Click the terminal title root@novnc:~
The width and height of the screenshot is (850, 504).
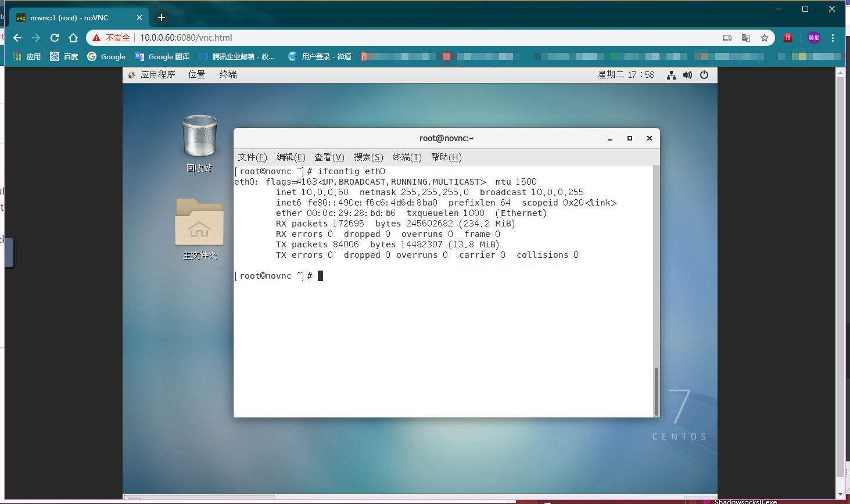(447, 138)
